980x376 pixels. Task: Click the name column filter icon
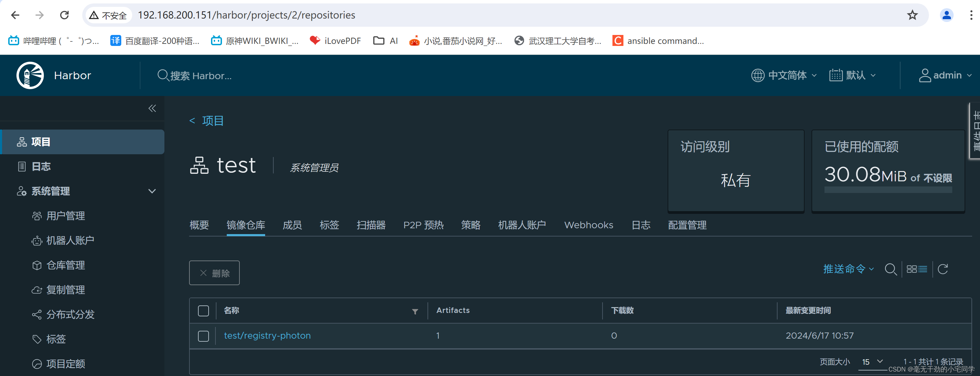pos(415,311)
